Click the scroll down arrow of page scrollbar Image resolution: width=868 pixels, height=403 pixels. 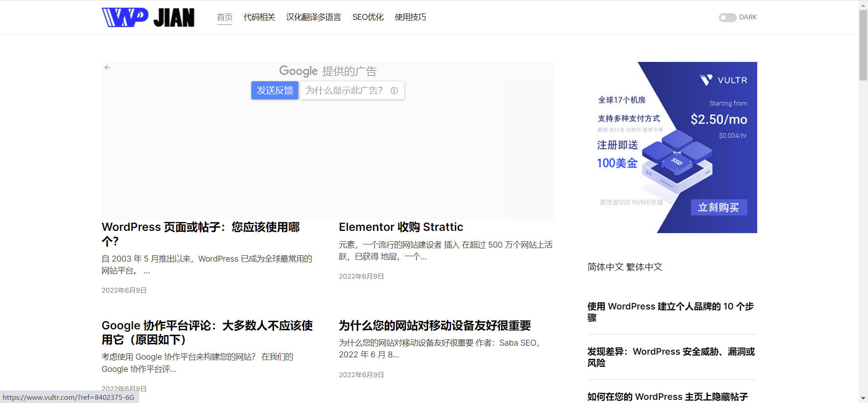pyautogui.click(x=863, y=398)
